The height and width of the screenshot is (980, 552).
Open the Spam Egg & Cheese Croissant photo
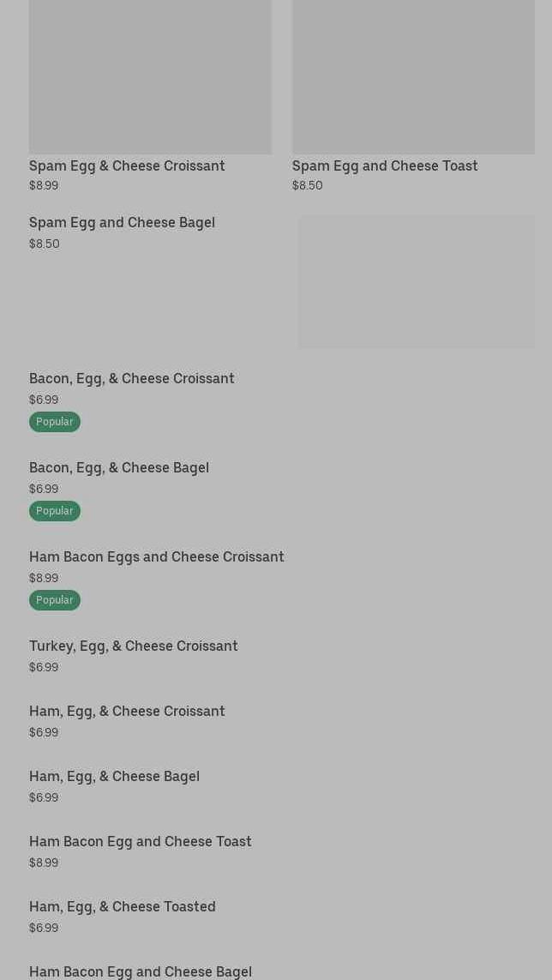coord(150,75)
